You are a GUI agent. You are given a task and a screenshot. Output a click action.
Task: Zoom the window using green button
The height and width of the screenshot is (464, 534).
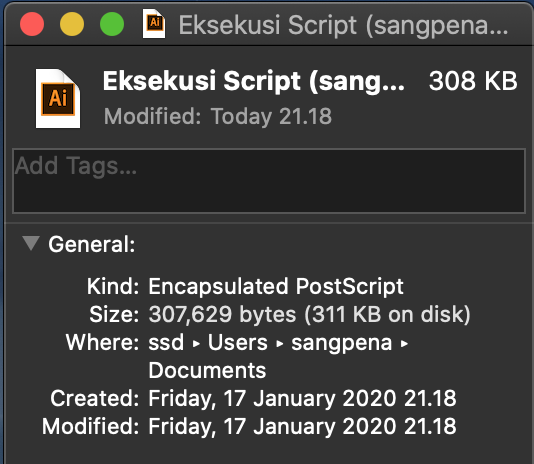click(112, 24)
